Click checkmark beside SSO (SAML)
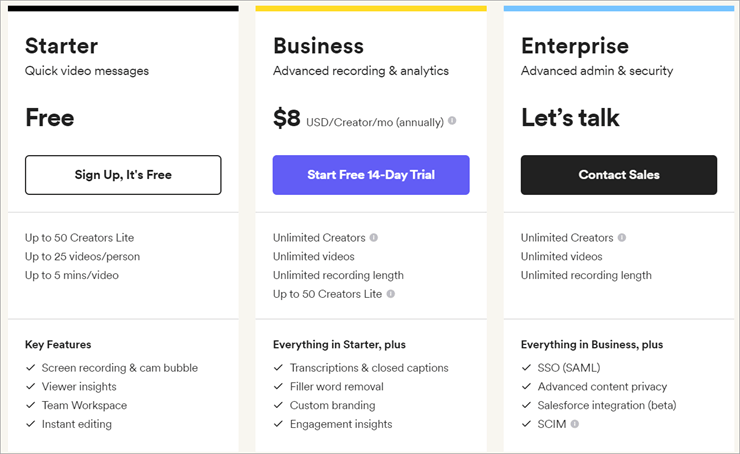The height and width of the screenshot is (454, 740). click(x=526, y=368)
